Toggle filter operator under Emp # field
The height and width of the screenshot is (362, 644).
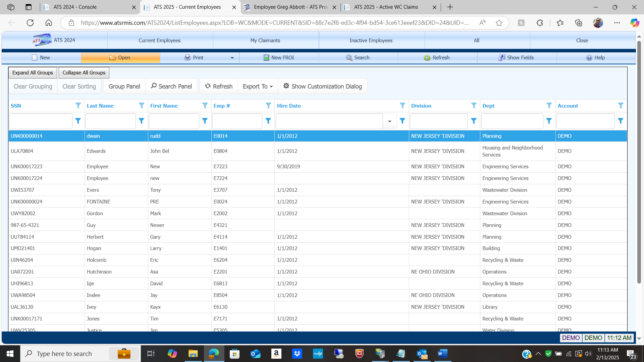[x=268, y=121]
